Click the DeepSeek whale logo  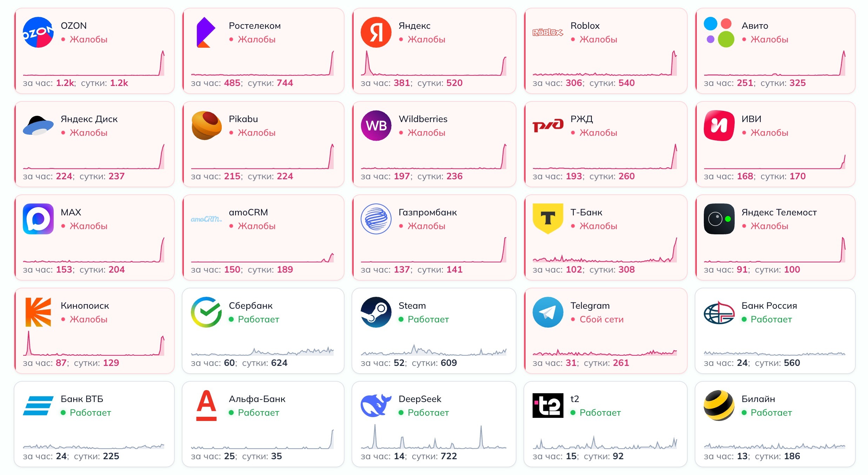coord(376,406)
